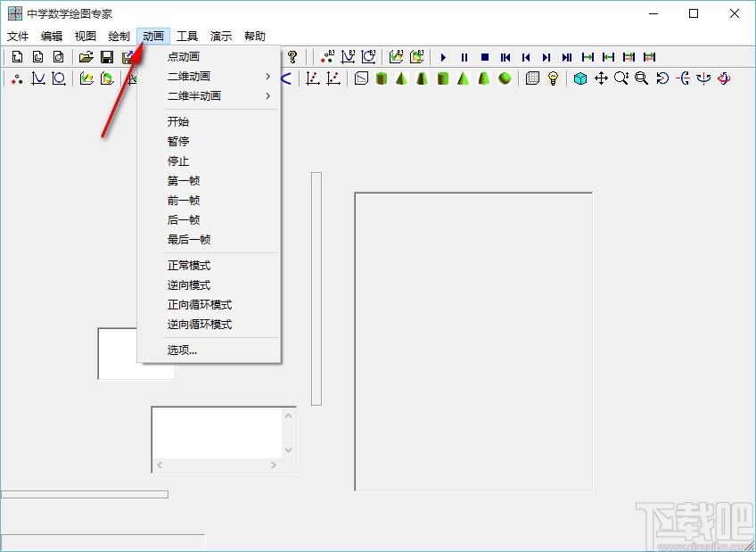756x552 pixels.
Task: Select the play animation icon on the toolbar
Action: pos(444,56)
